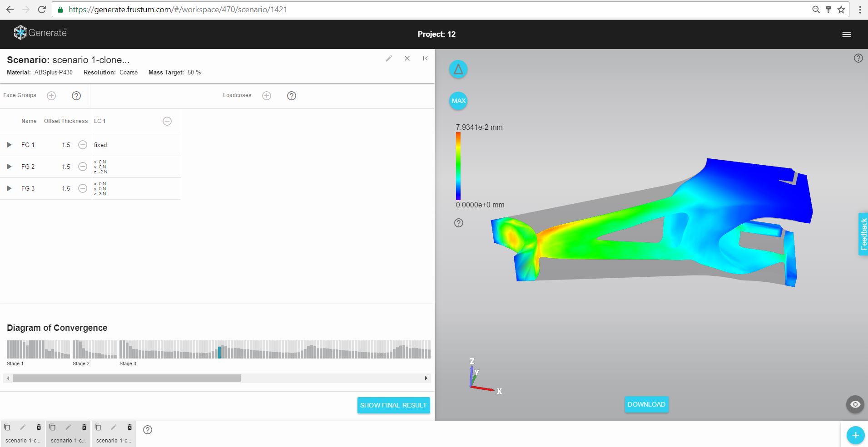Remove face group FG 2

click(x=83, y=167)
